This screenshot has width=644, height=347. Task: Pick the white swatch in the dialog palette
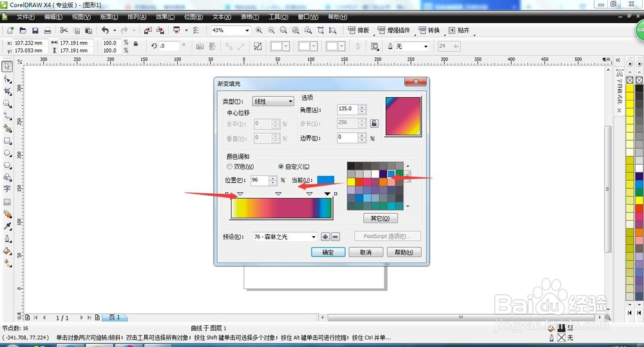(375, 174)
